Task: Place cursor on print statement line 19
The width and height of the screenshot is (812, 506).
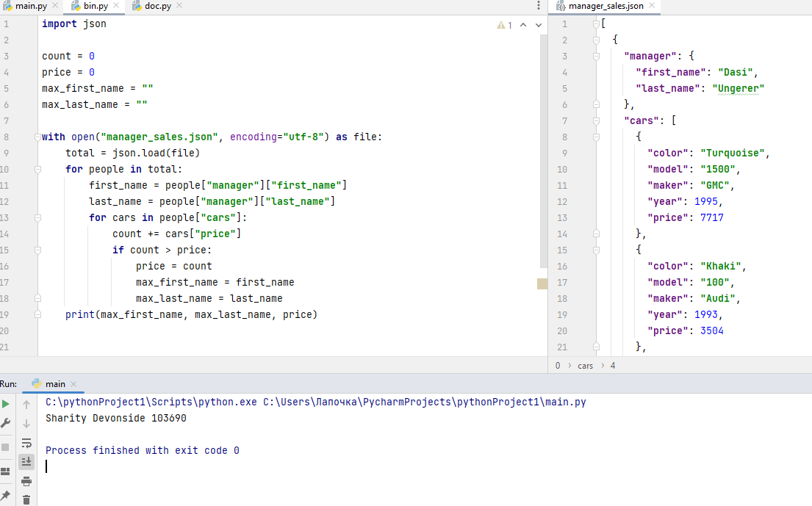Action: 191,314
